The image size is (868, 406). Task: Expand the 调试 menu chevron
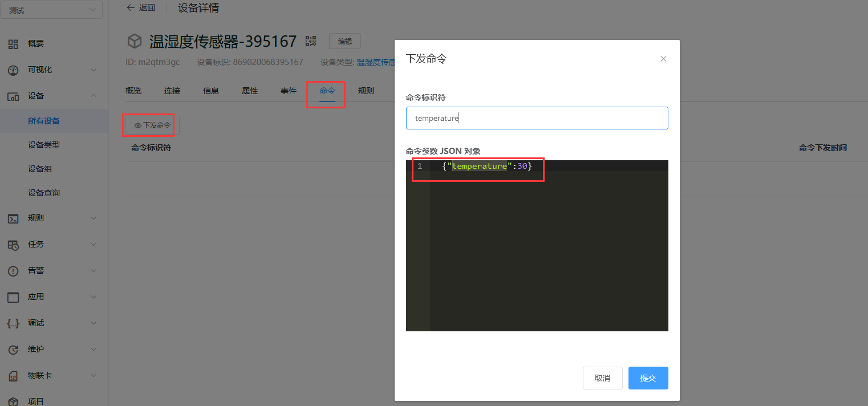coord(94,323)
